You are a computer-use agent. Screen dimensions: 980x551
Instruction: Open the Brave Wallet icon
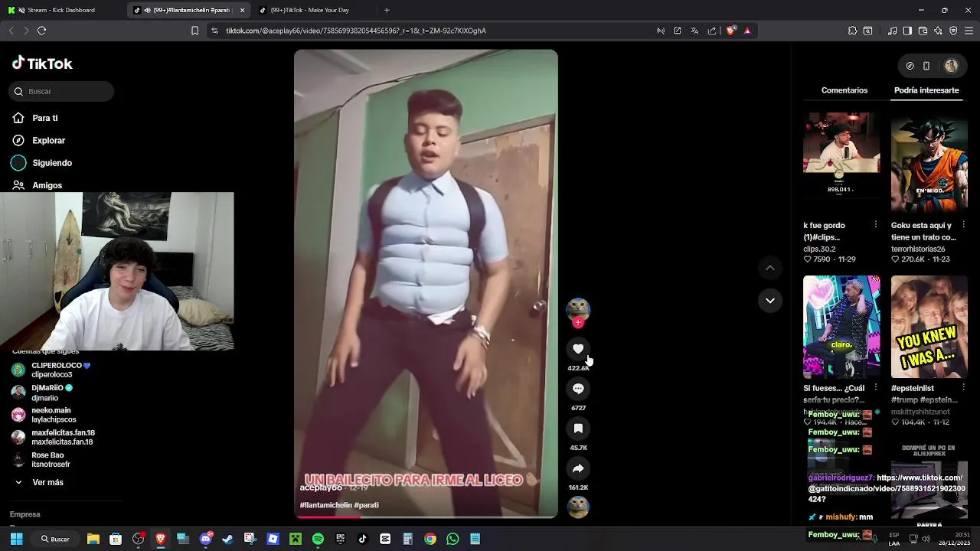923,31
